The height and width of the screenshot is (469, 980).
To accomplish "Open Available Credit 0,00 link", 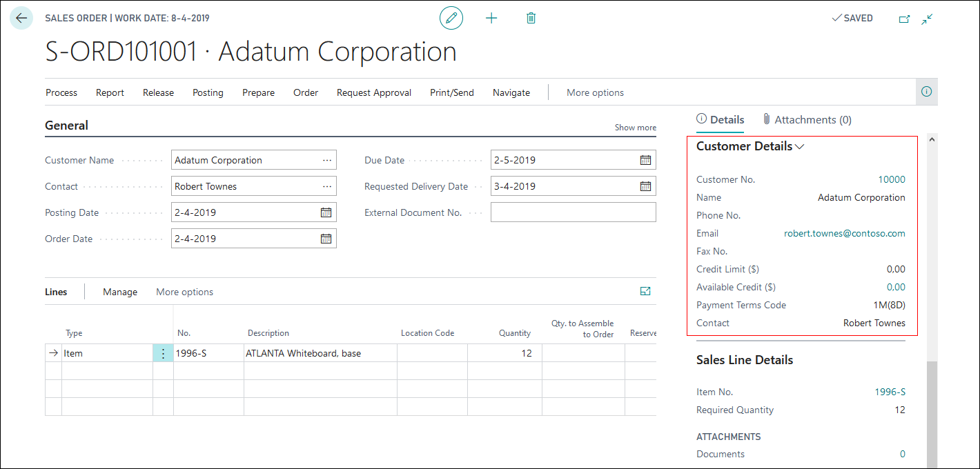I will tap(896, 287).
